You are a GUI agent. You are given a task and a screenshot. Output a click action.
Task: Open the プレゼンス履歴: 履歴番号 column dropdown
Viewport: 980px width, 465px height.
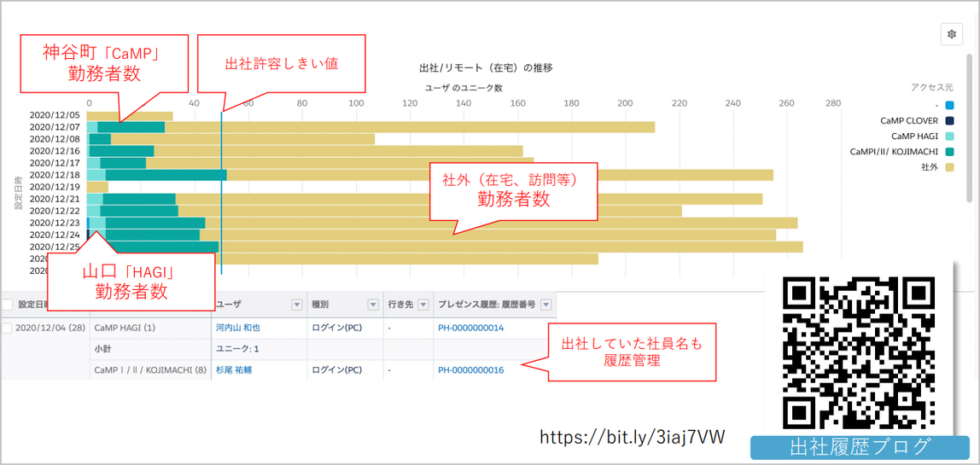(545, 305)
